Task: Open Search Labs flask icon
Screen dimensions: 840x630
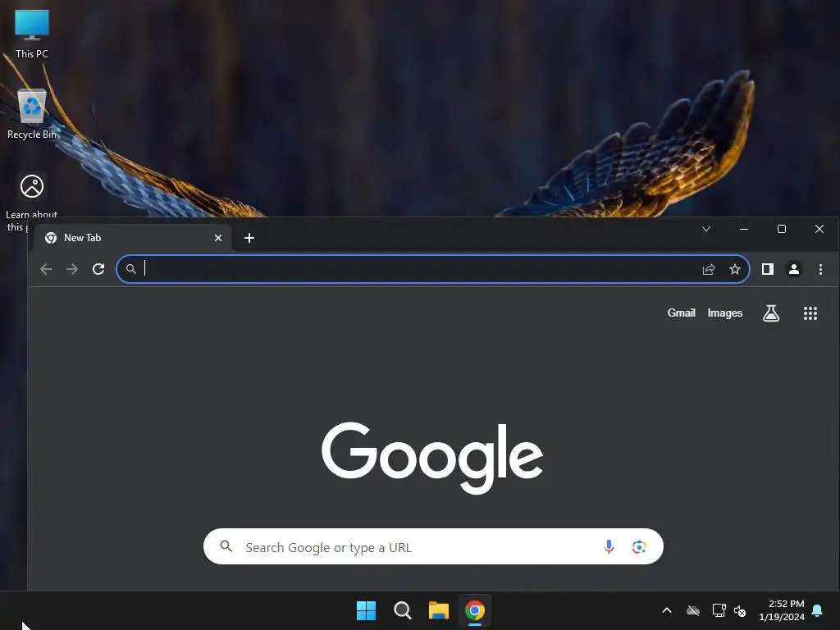Action: coord(771,313)
